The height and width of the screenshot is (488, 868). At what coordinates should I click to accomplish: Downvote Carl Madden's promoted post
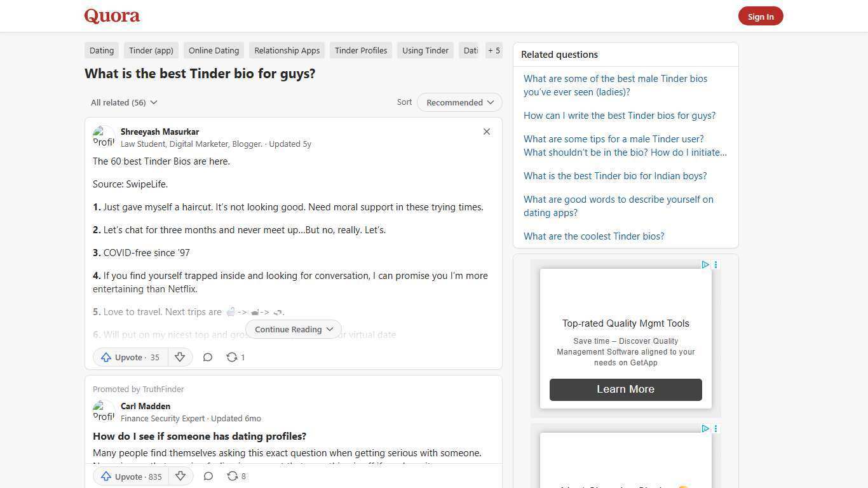tap(180, 476)
